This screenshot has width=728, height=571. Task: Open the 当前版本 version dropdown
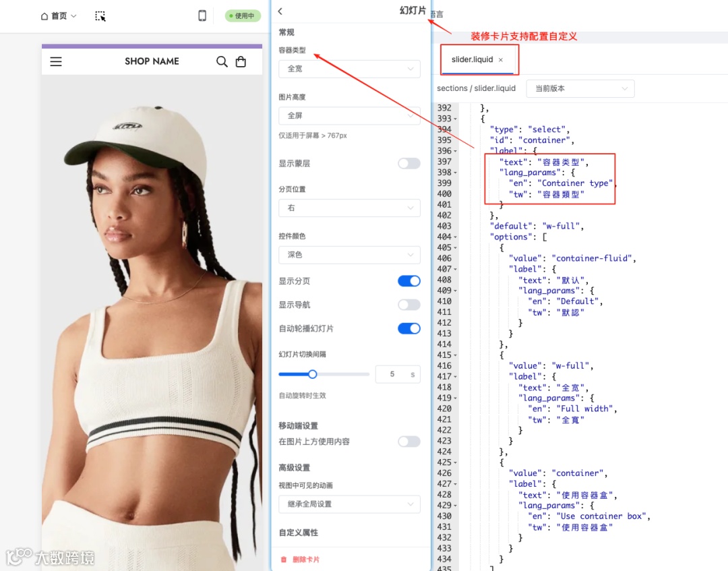tap(580, 89)
